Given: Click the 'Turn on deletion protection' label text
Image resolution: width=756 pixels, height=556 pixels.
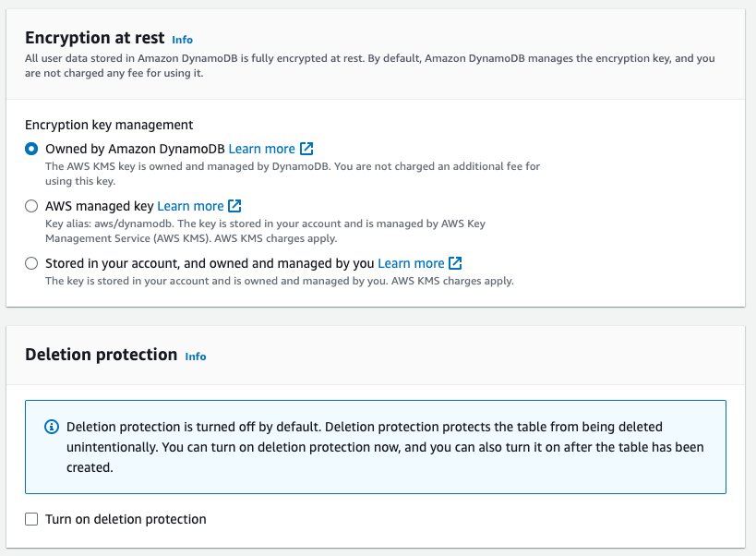Looking at the screenshot, I should pos(126,519).
